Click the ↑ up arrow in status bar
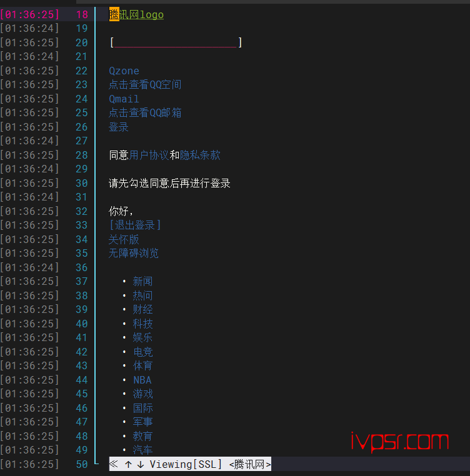The image size is (470, 476). point(128,464)
